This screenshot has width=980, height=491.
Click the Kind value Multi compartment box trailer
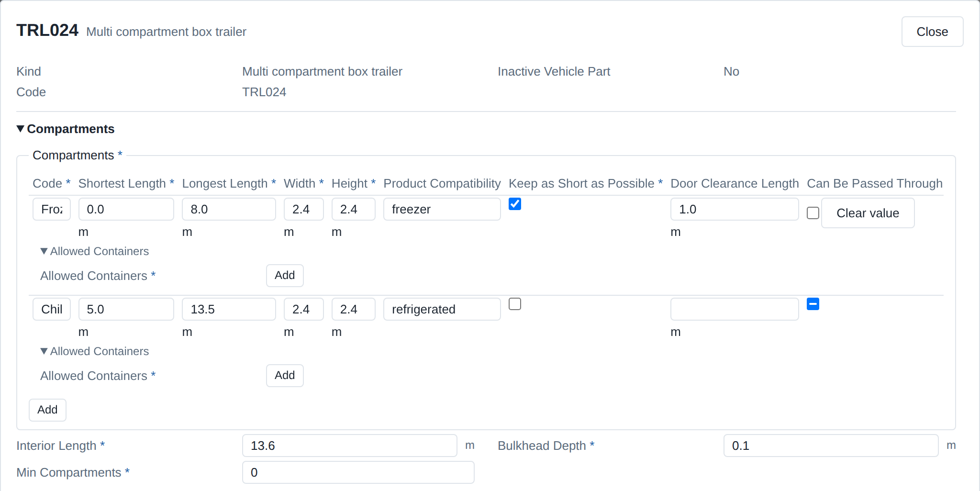pyautogui.click(x=322, y=71)
